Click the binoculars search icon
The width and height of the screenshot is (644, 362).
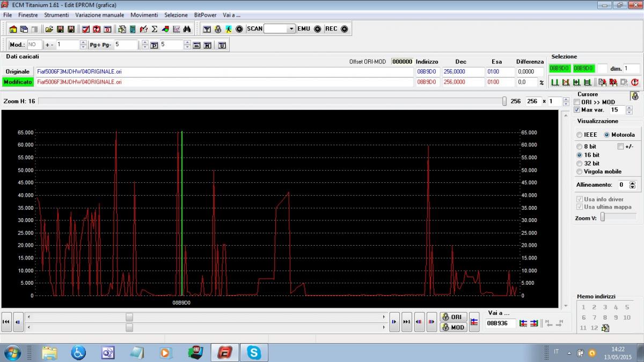point(187,29)
